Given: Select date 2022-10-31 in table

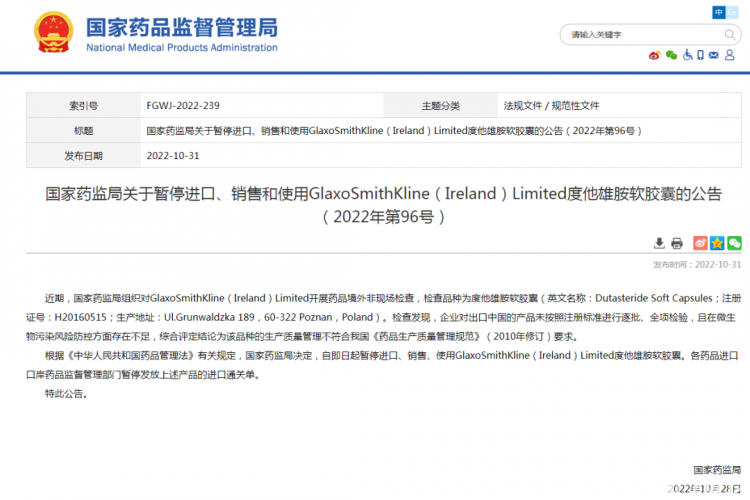Looking at the screenshot, I should [x=173, y=156].
